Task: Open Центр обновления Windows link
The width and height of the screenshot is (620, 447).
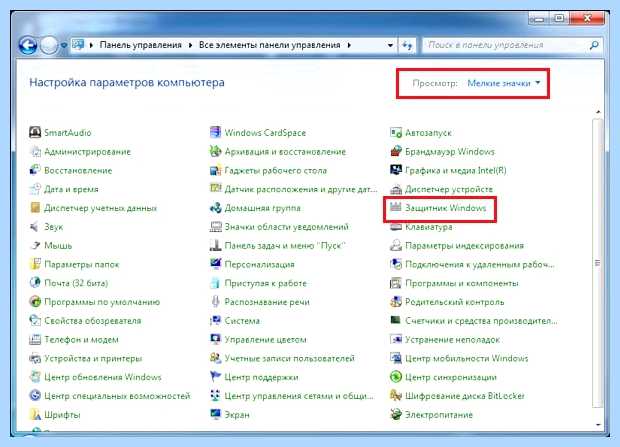Action: (103, 377)
